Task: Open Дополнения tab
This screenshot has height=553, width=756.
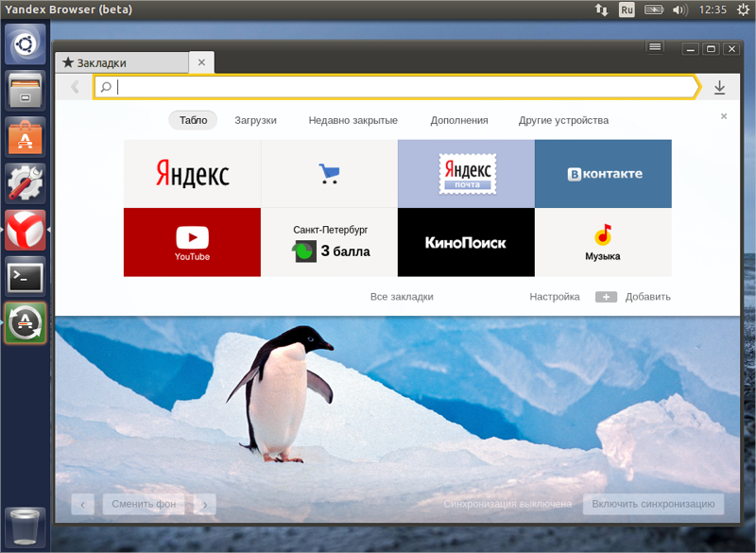Action: 459,120
